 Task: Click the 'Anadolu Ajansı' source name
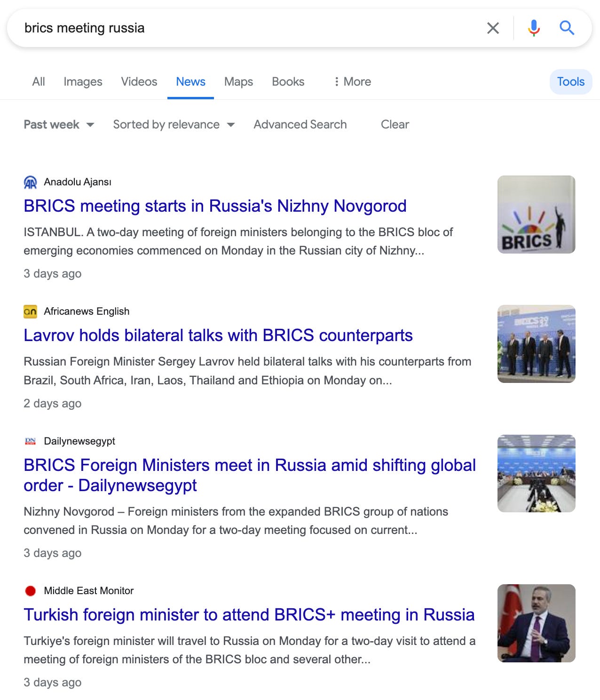[78, 182]
